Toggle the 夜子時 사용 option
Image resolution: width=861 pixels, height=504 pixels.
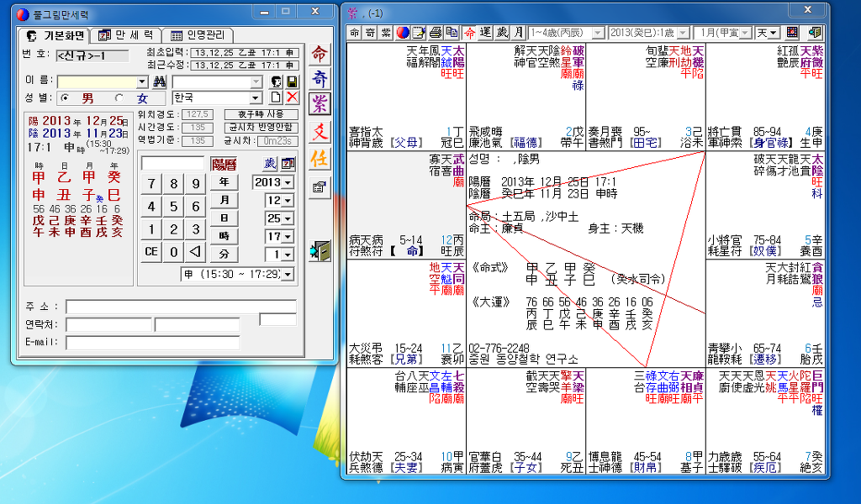(x=261, y=114)
